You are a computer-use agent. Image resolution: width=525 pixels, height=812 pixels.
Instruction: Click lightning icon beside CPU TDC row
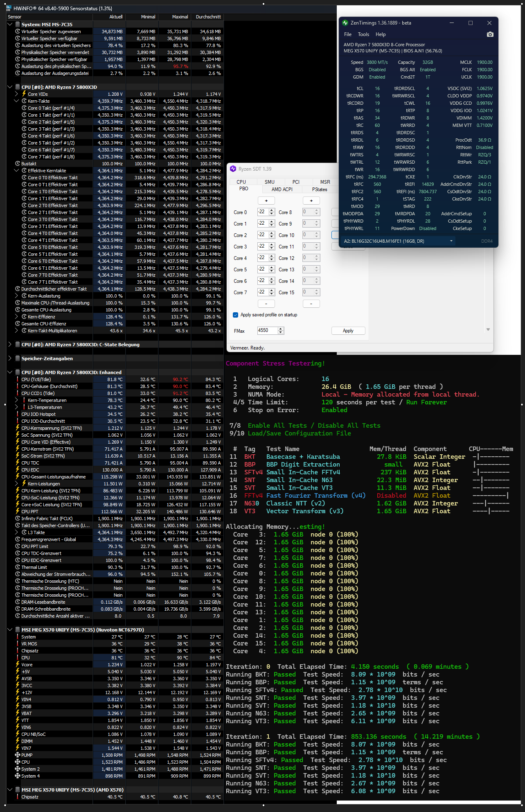(18, 463)
